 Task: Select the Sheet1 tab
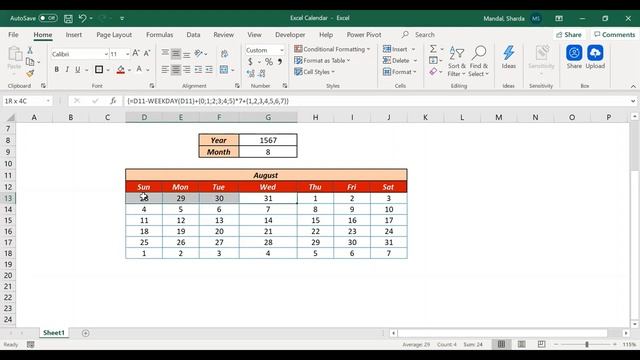point(54,333)
